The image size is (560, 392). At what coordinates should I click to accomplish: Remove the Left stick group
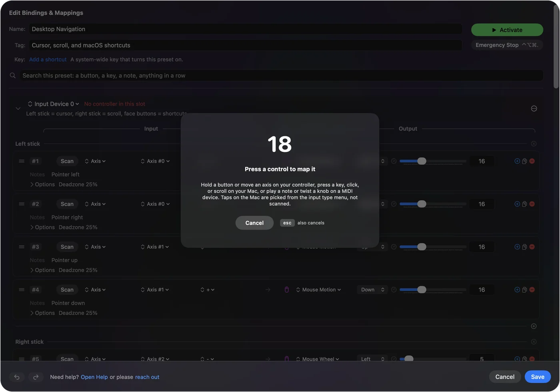[534, 144]
